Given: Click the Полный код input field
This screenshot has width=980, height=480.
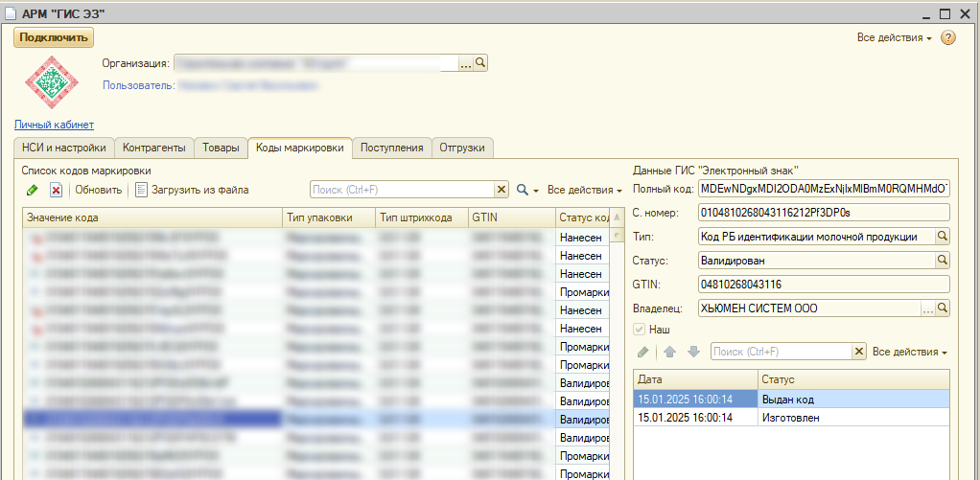Looking at the screenshot, I should [823, 188].
